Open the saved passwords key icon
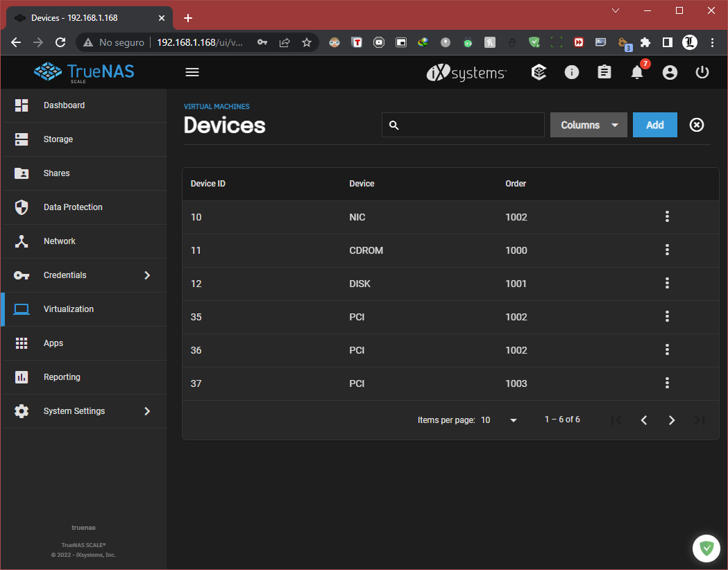The width and height of the screenshot is (728, 570). pyautogui.click(x=262, y=43)
